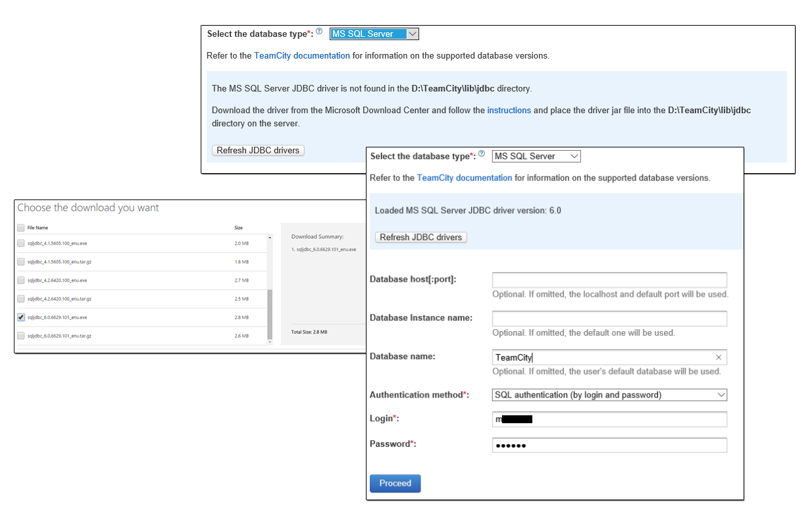Viewport: 812px width, 516px height.
Task: Click summary entry 1. sqljdbc_6.0.6629.101_enu.exe
Action: tap(324, 249)
